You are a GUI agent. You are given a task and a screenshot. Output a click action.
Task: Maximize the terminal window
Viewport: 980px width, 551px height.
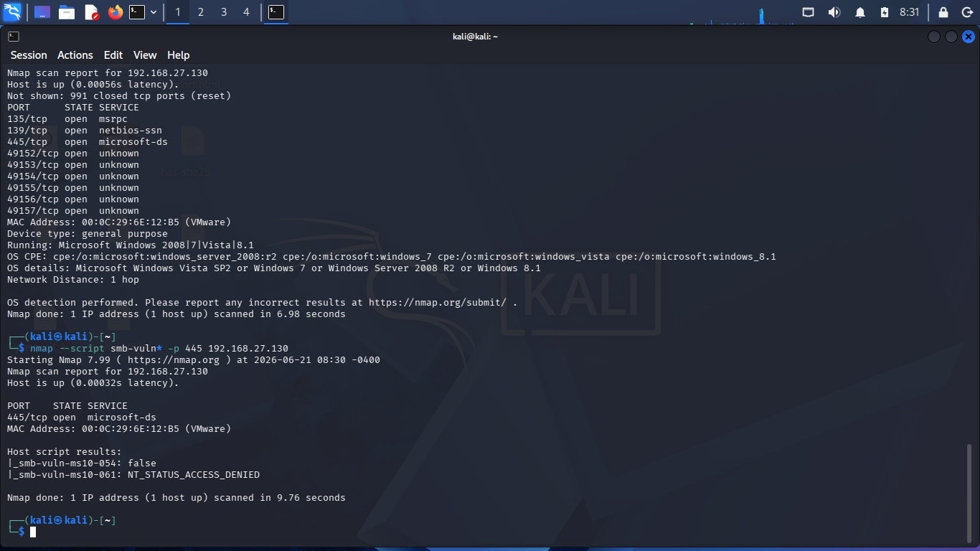point(951,37)
